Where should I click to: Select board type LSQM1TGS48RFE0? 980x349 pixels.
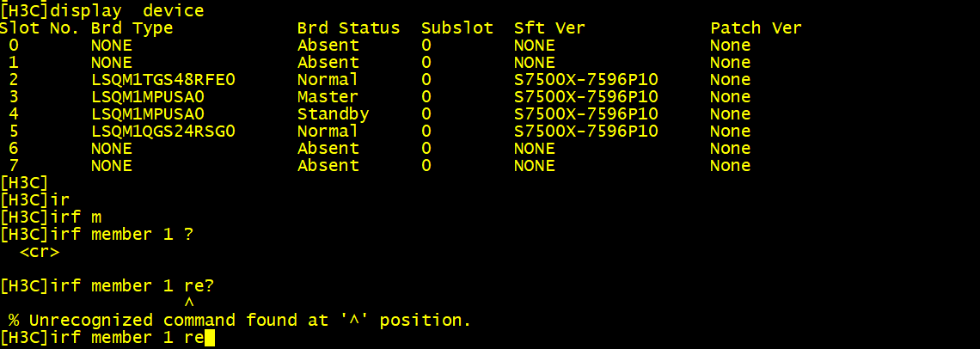click(162, 80)
